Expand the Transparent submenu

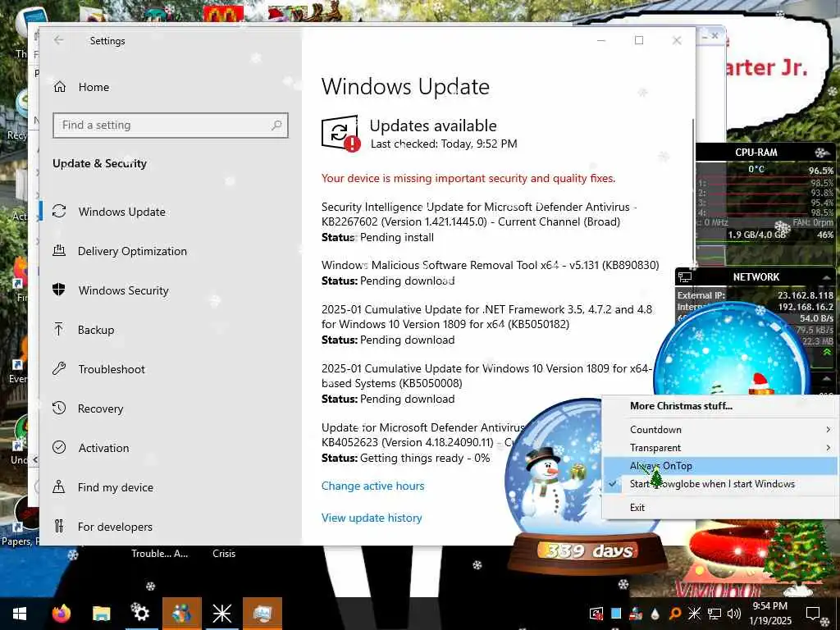click(x=719, y=448)
